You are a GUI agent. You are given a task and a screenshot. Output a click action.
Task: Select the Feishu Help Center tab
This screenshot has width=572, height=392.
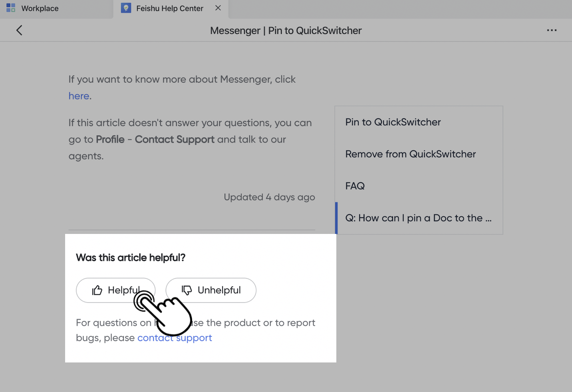point(171,9)
